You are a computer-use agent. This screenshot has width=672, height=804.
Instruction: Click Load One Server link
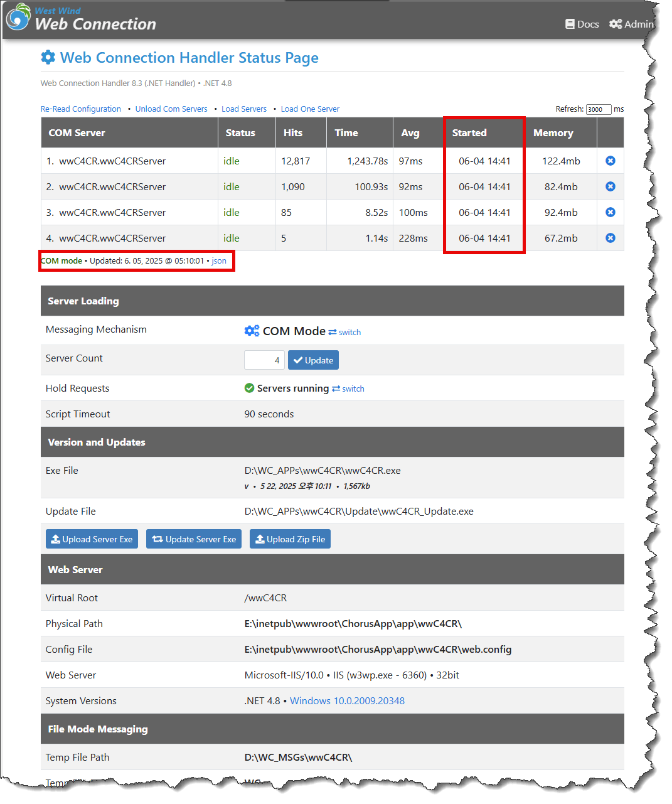(x=310, y=109)
